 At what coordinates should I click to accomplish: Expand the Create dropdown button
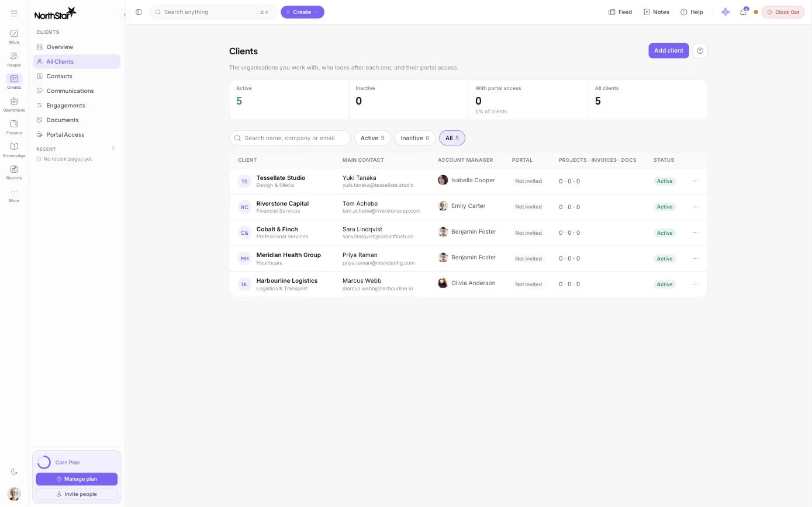[302, 12]
